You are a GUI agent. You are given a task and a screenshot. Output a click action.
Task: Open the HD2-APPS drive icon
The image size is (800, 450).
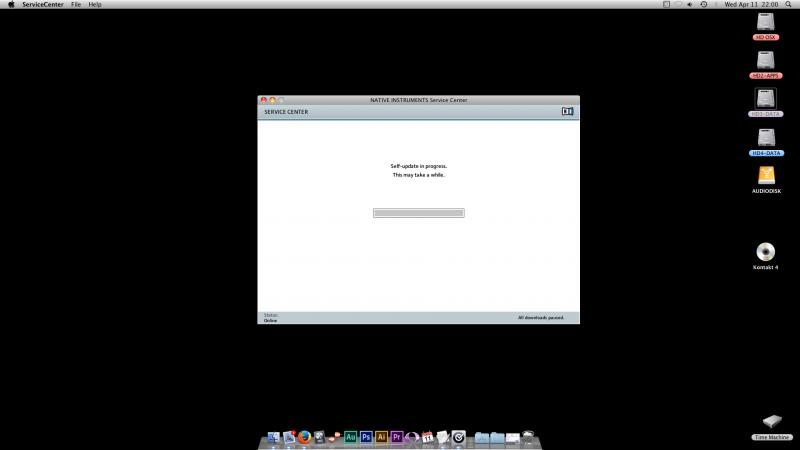click(x=765, y=61)
